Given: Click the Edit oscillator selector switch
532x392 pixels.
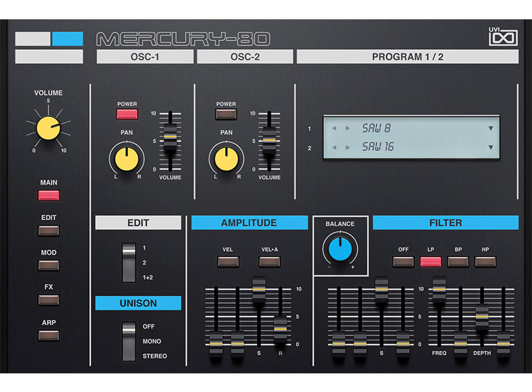Looking at the screenshot, I should pyautogui.click(x=129, y=262).
